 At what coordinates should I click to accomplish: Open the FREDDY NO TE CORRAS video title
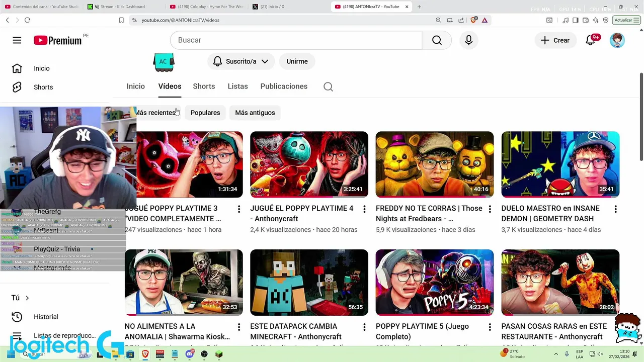429,213
